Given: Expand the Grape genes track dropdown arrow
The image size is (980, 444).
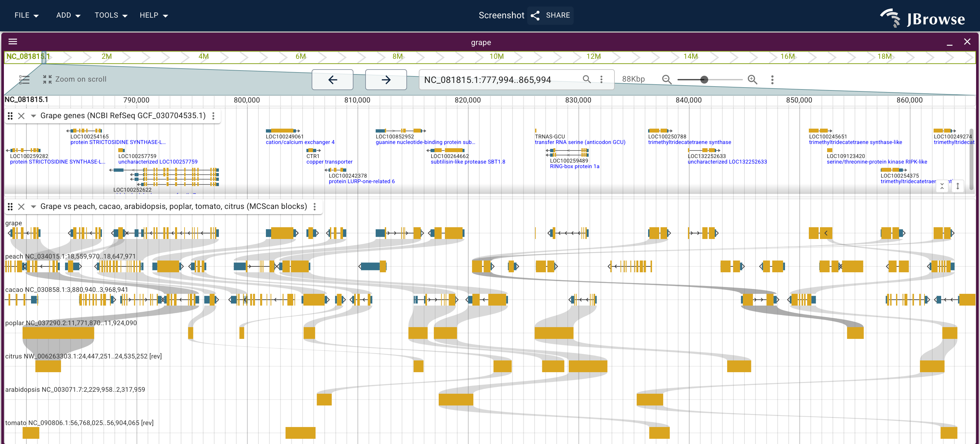Looking at the screenshot, I should pos(33,116).
